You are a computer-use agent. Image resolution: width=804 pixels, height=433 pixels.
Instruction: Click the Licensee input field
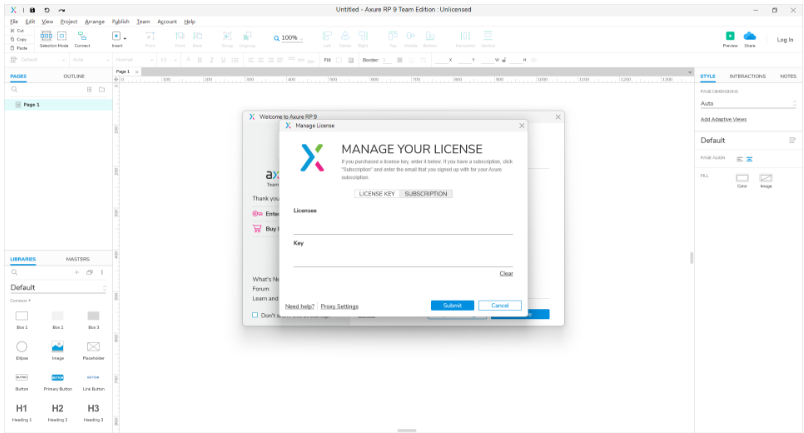pyautogui.click(x=403, y=225)
